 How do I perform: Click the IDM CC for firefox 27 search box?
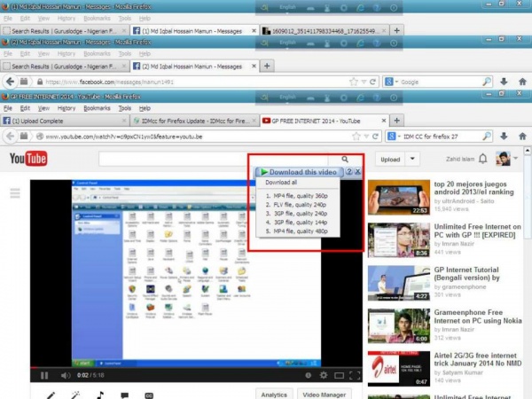[x=441, y=137]
